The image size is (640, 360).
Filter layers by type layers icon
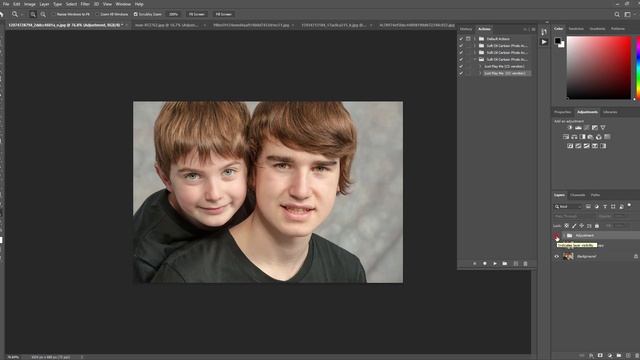point(605,207)
